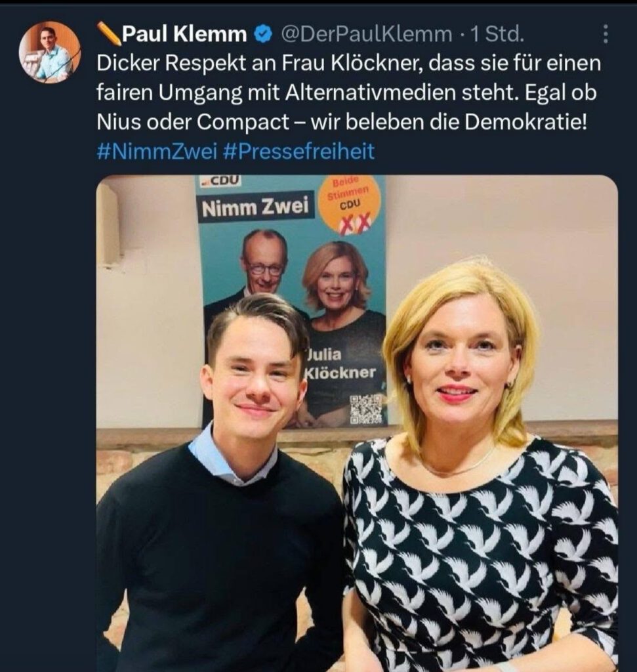Image resolution: width=637 pixels, height=672 pixels.
Task: Select the tweet text about Alternativmedien
Action: coord(349,93)
